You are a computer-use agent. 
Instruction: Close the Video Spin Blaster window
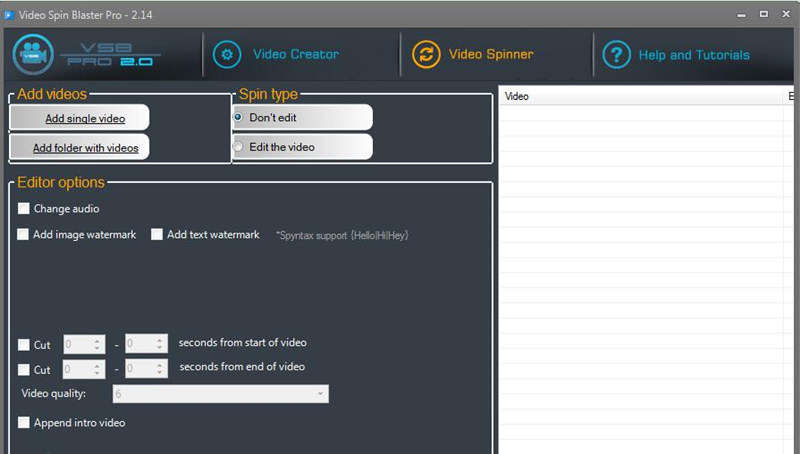(786, 14)
